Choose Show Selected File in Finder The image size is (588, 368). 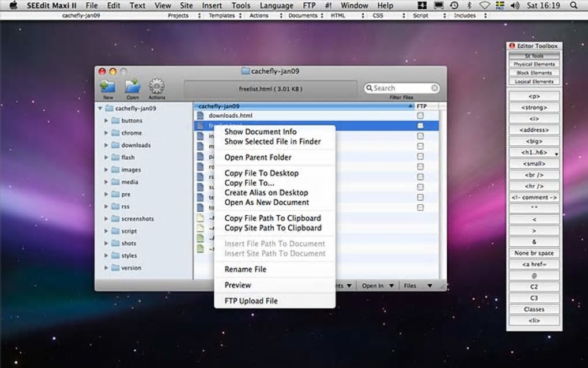pyautogui.click(x=273, y=141)
